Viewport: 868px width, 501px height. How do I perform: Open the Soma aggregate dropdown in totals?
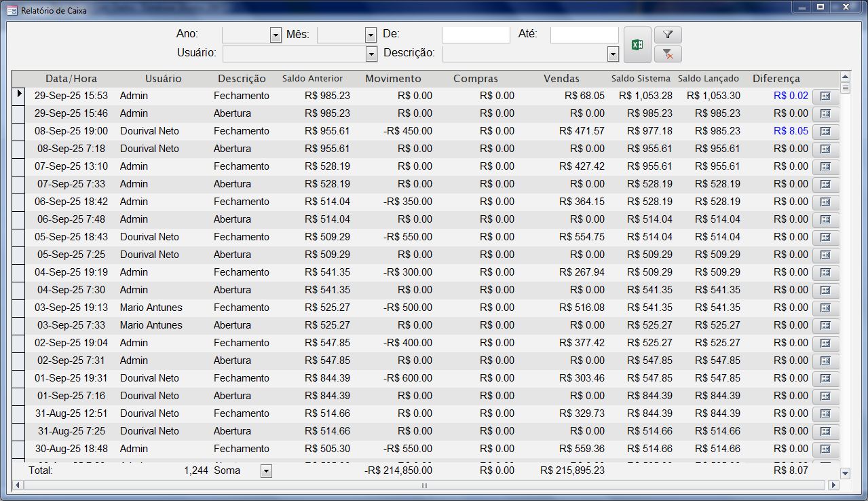pyautogui.click(x=266, y=471)
